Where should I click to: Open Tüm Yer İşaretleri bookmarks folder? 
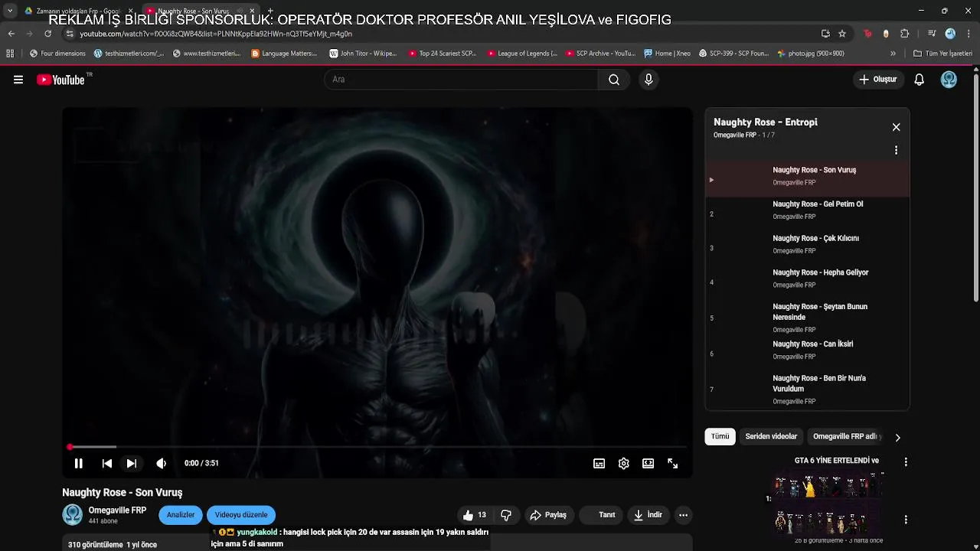pos(942,54)
